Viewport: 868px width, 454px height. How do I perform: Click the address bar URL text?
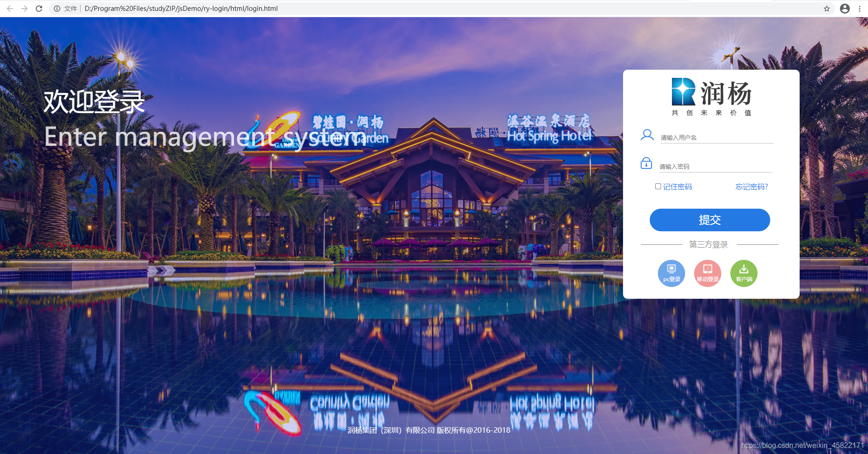181,9
